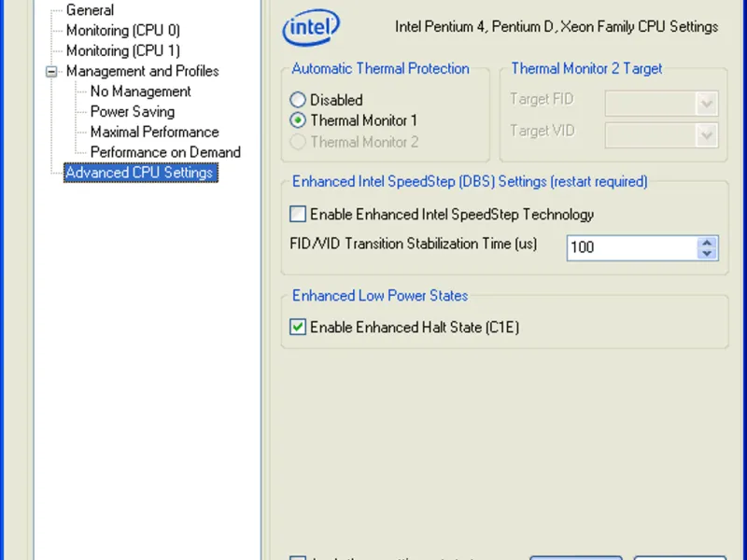Select the Thermal Monitor 2 radio button
The image size is (747, 560).
[354, 142]
